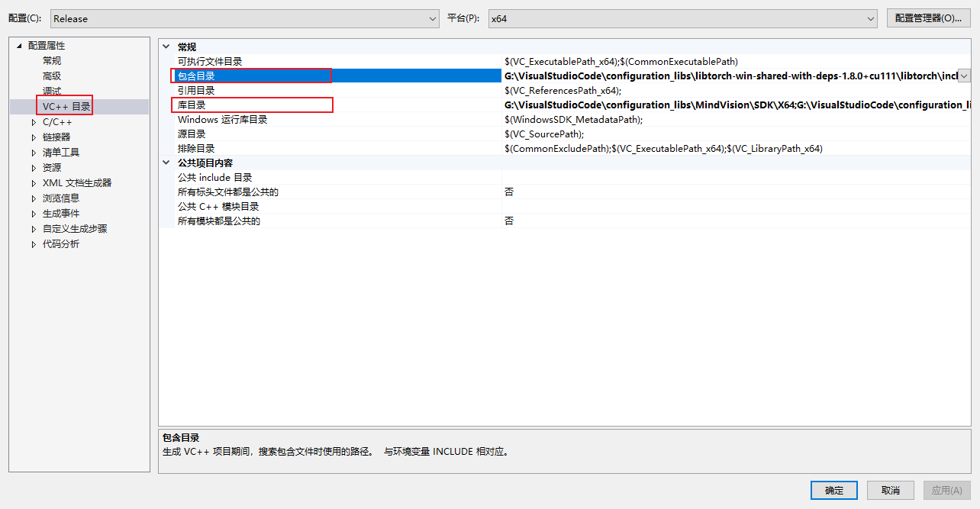The width and height of the screenshot is (980, 509).
Task: Expand the XML 文档生成器 node
Action: 34,183
